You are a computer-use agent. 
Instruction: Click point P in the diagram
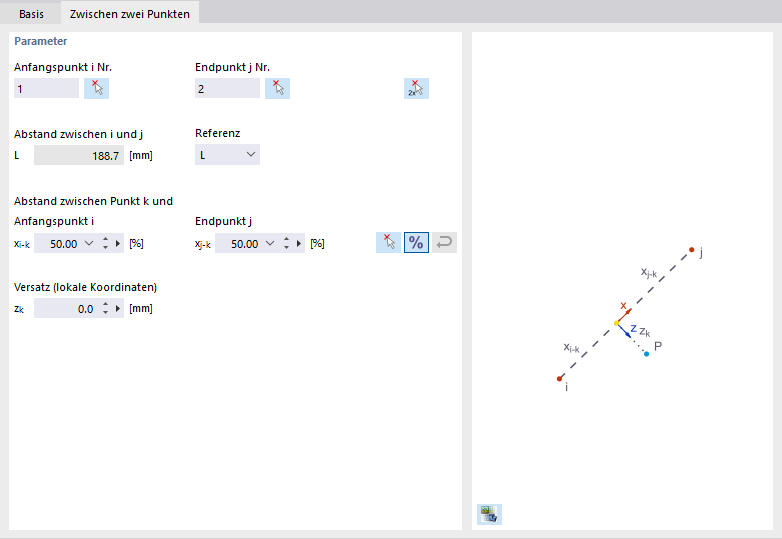[x=646, y=354]
